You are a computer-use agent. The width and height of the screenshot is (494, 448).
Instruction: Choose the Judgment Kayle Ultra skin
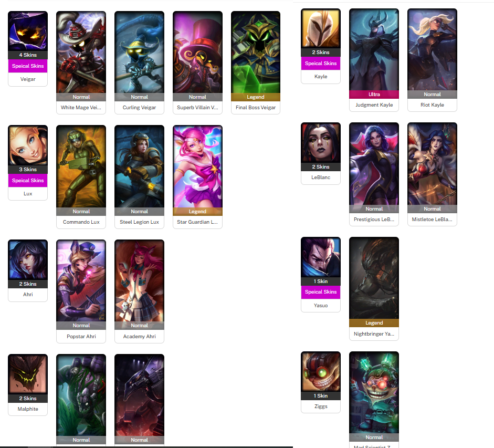pos(374,60)
